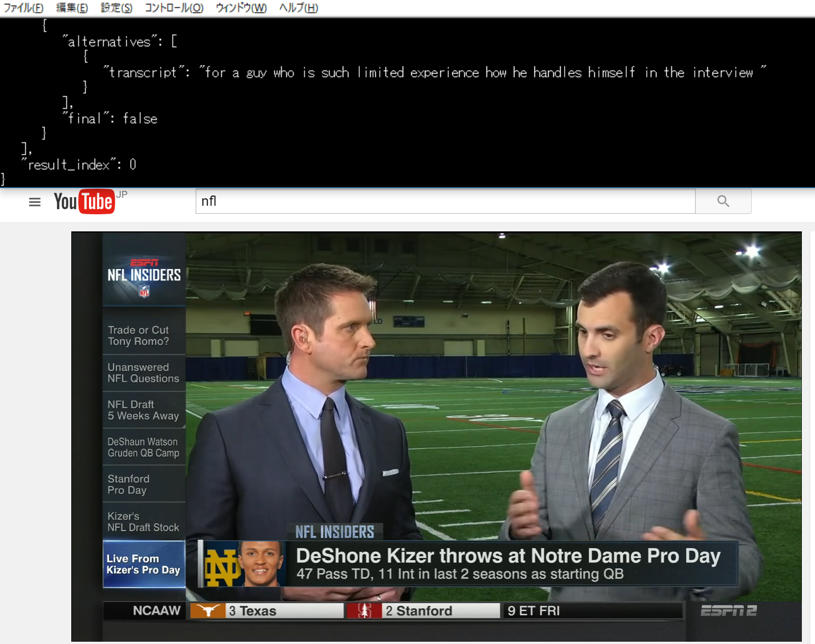Open the ヘルプ(H) menu
815x644 pixels.
(x=298, y=8)
